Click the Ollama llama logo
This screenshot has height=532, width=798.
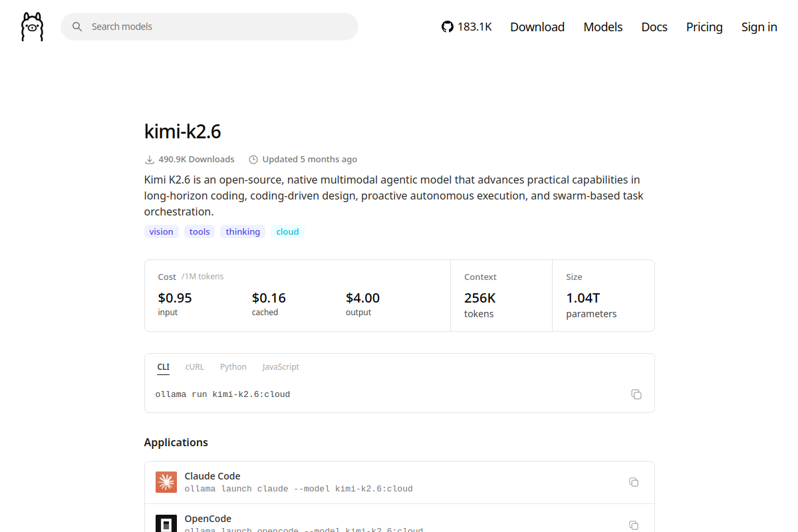click(32, 27)
